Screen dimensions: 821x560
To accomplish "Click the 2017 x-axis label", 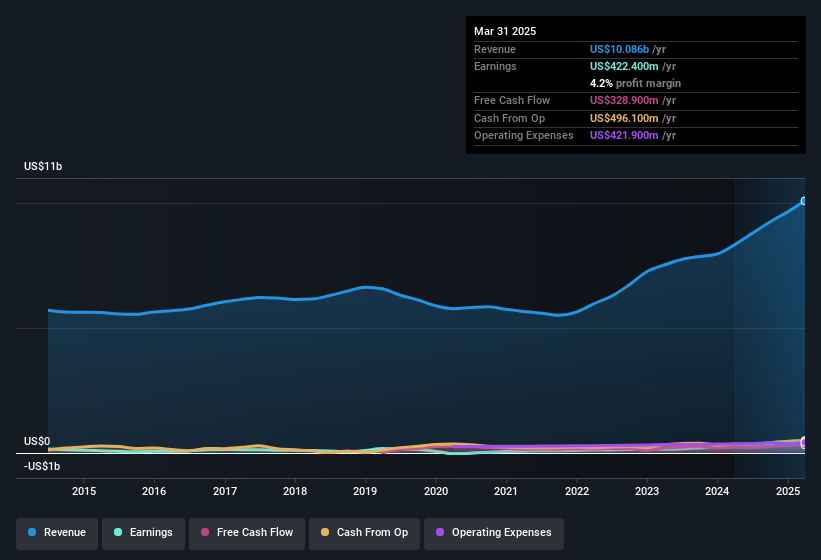I will point(225,491).
